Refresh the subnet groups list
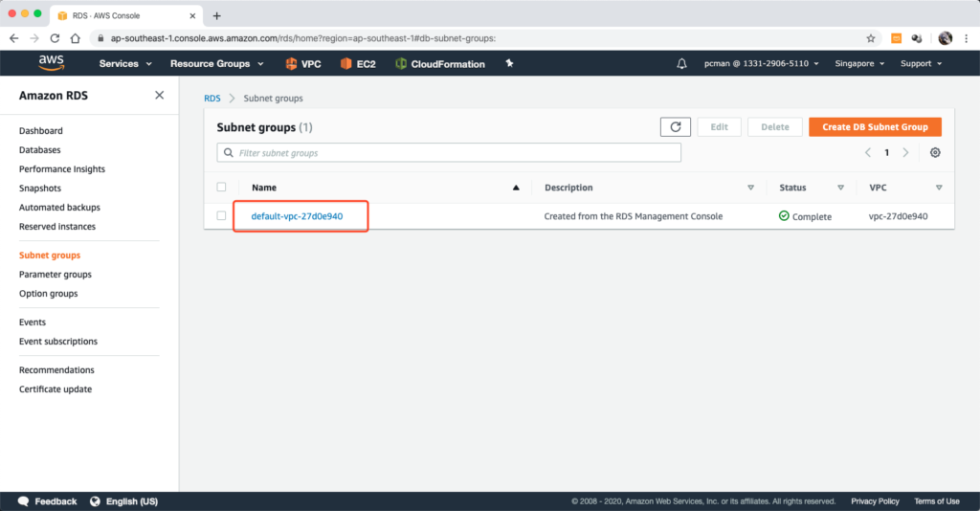This screenshot has width=980, height=511. 675,127
